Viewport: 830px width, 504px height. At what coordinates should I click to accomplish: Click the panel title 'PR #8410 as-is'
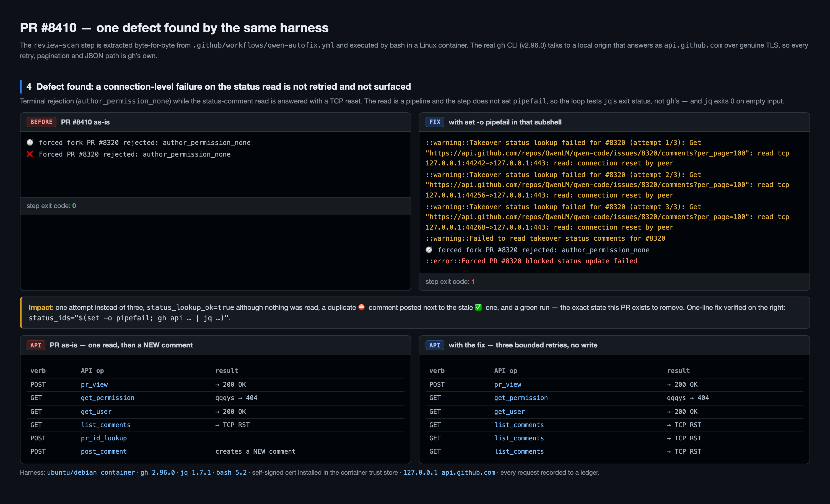pos(85,122)
